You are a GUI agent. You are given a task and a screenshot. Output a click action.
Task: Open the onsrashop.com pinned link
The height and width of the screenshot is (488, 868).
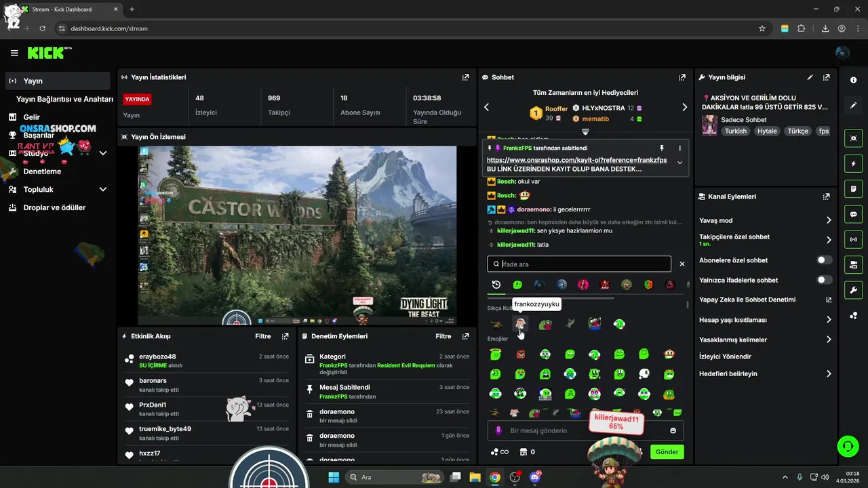[x=576, y=160]
